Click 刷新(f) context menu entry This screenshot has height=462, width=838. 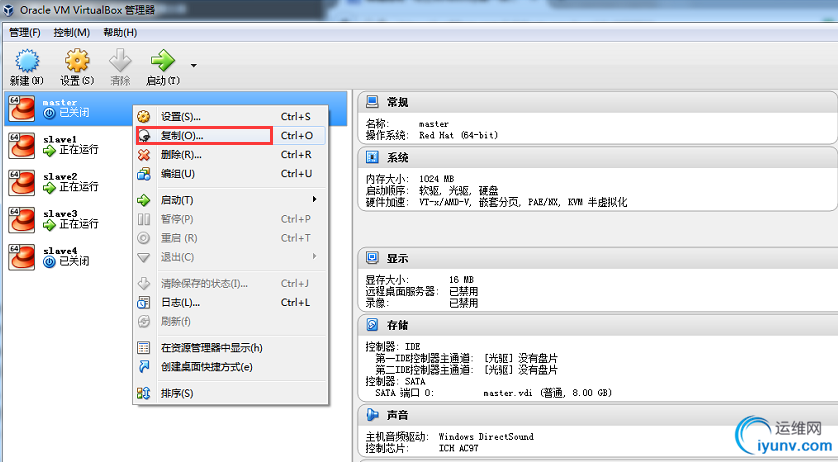[x=230, y=321]
